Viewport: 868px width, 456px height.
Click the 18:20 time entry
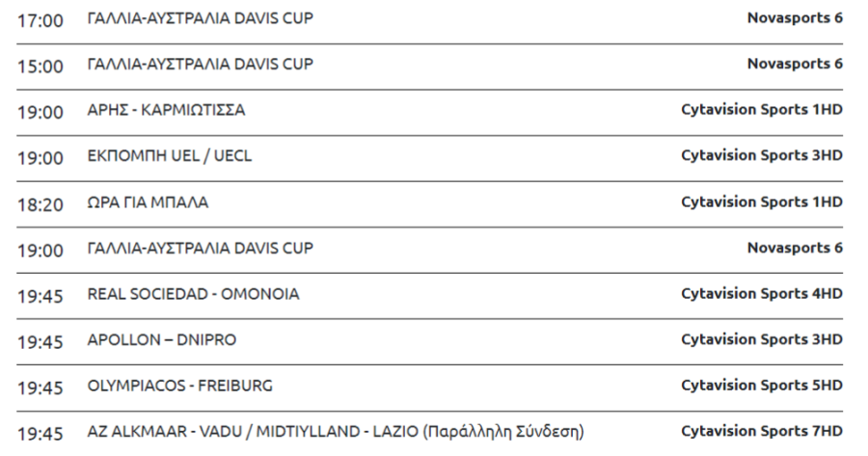(x=41, y=204)
